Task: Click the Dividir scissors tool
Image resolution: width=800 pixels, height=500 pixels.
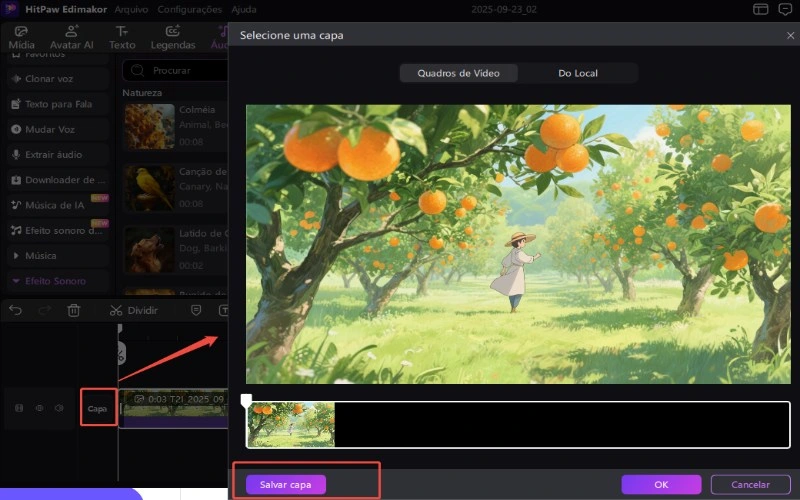Action: pos(134,310)
